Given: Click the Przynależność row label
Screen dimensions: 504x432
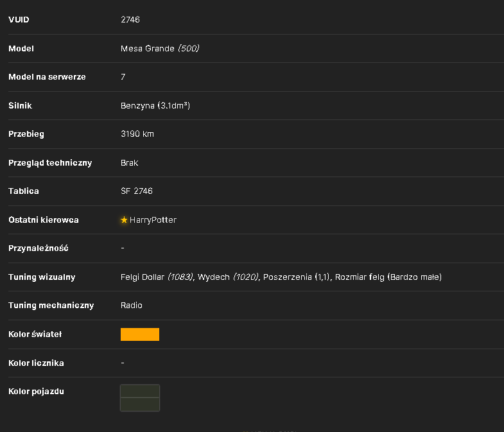Looking at the screenshot, I should (39, 248).
